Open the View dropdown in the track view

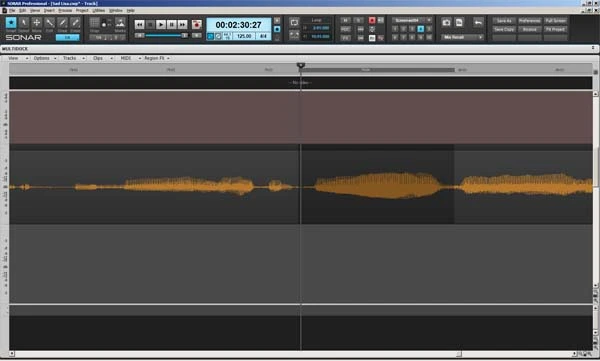coord(18,58)
